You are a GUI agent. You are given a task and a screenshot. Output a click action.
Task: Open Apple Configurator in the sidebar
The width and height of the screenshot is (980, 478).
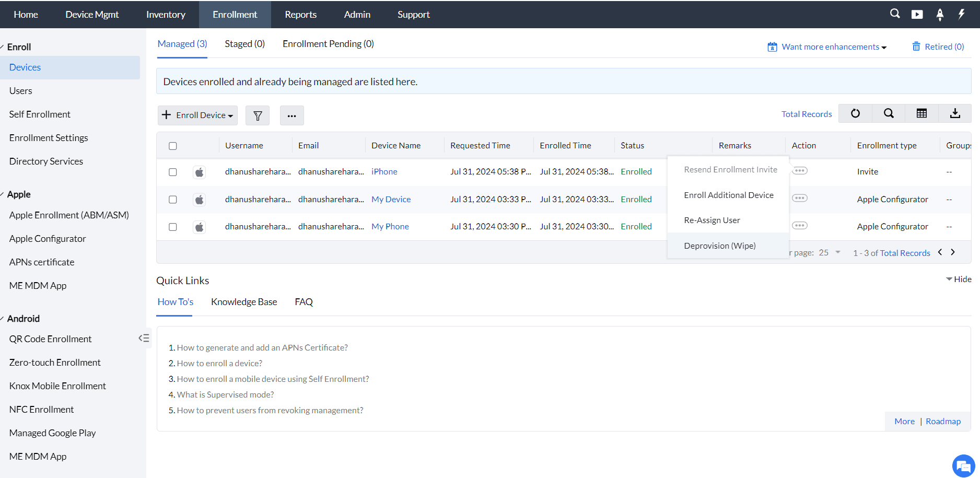tap(48, 239)
